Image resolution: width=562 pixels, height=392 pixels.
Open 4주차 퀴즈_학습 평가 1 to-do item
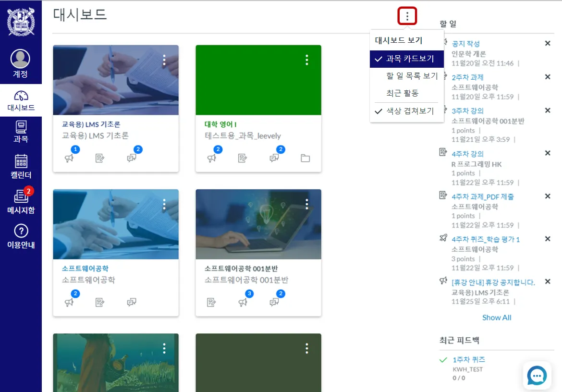[x=485, y=239]
